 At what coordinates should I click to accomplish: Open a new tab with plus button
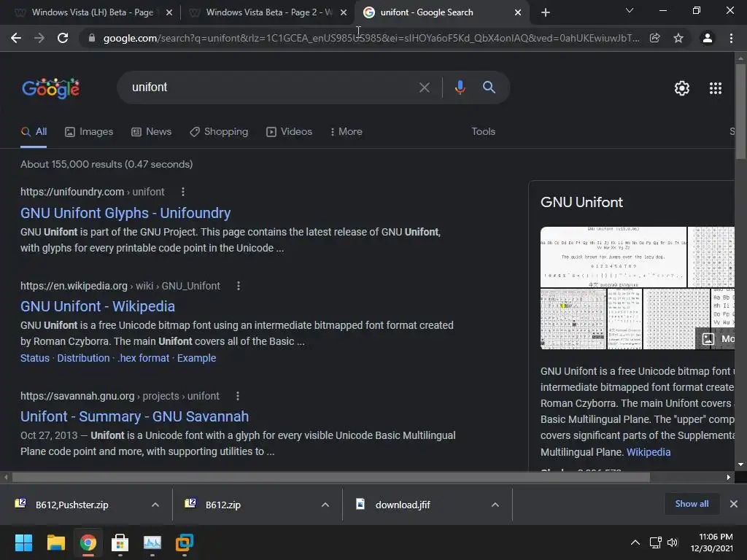(x=546, y=12)
